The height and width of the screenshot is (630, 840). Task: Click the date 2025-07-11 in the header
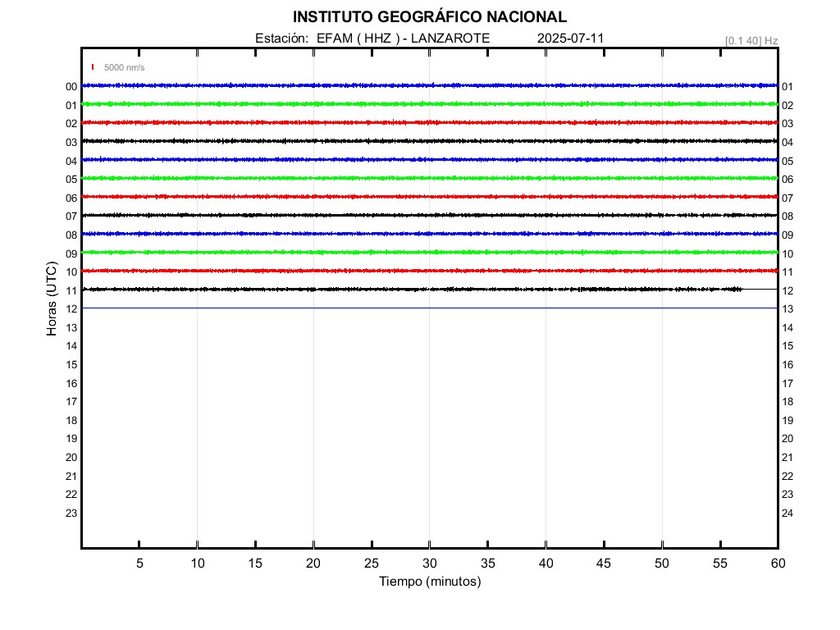click(571, 39)
